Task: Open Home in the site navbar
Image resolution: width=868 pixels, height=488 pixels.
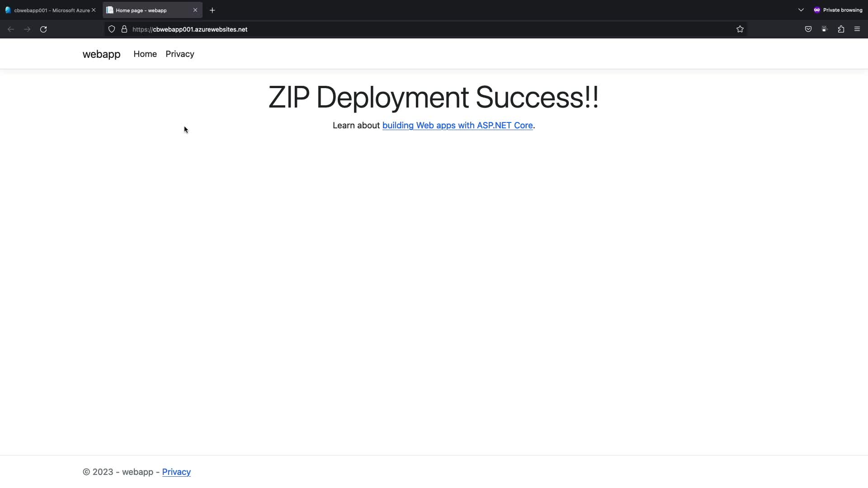Action: point(145,54)
